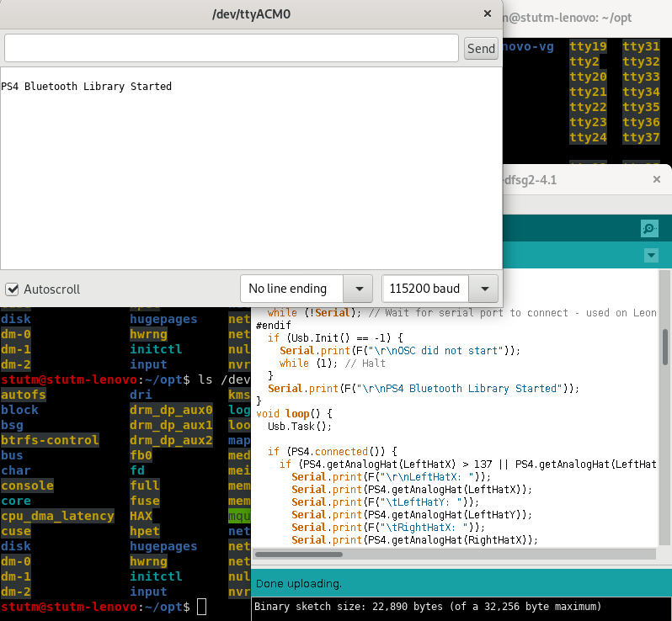
Task: Click the 'void loop()' line in editor
Action: click(295, 414)
